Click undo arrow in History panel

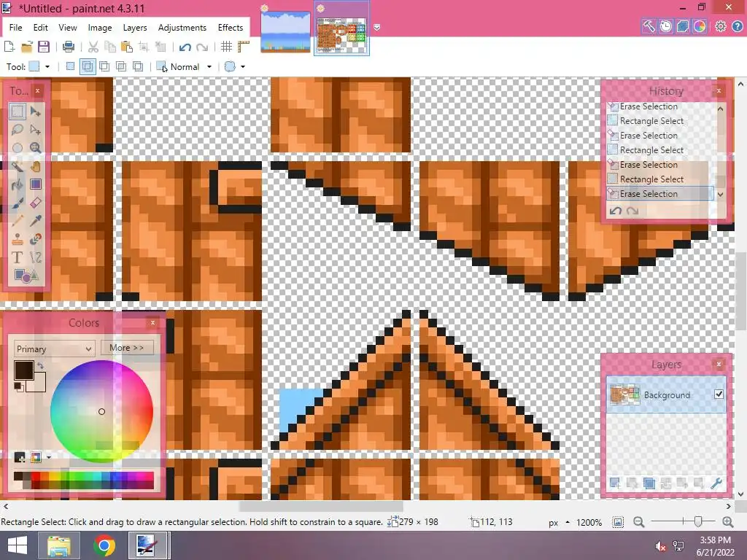point(615,211)
